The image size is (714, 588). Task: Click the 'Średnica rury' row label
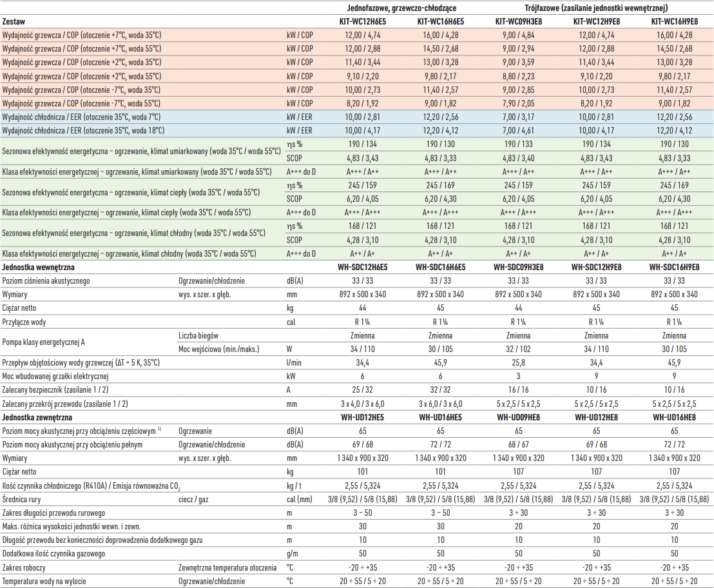tap(21, 500)
